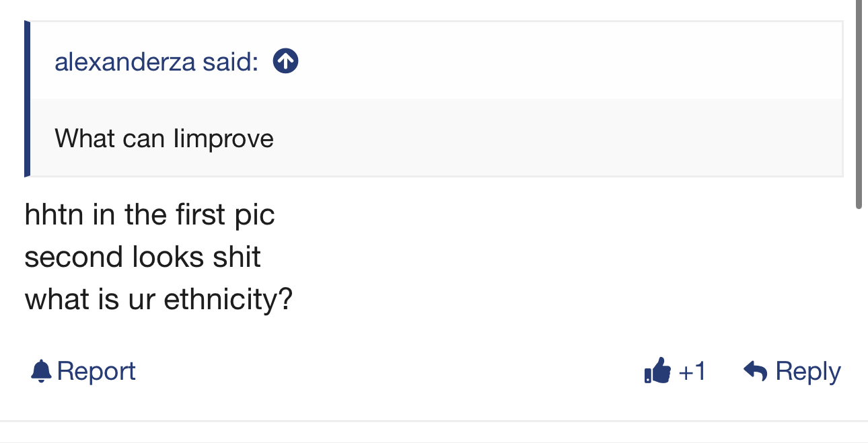868x443 pixels.
Task: Click the word 'Iimprove' in the quote
Action: click(x=223, y=138)
